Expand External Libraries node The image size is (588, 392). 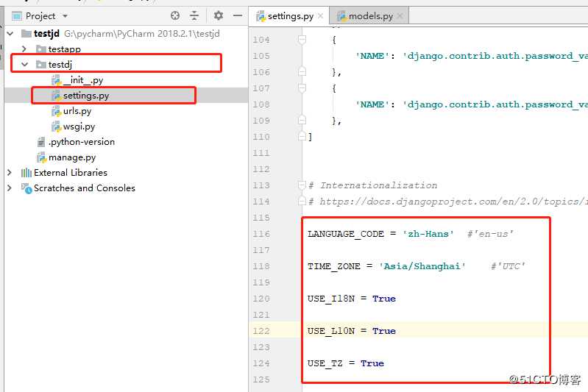pyautogui.click(x=10, y=172)
